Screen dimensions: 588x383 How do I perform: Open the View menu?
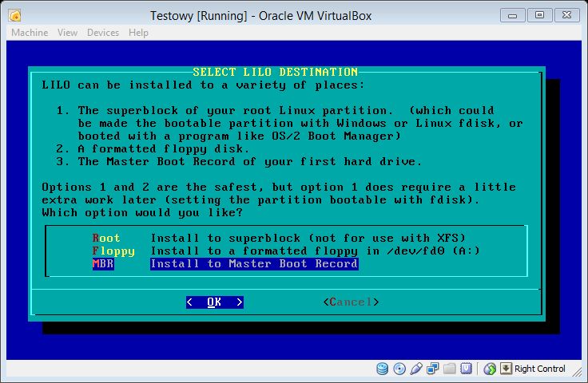(x=67, y=33)
